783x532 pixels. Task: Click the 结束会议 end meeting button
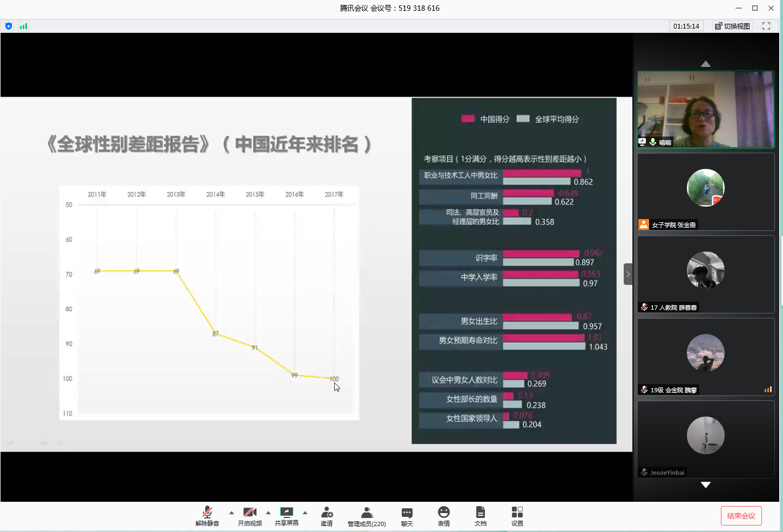pos(741,516)
